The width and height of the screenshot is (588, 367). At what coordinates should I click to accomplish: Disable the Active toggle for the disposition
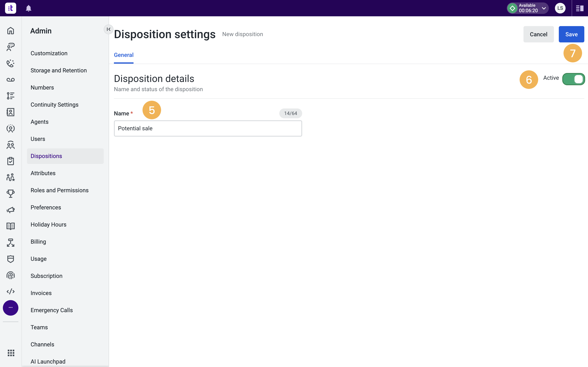[574, 79]
